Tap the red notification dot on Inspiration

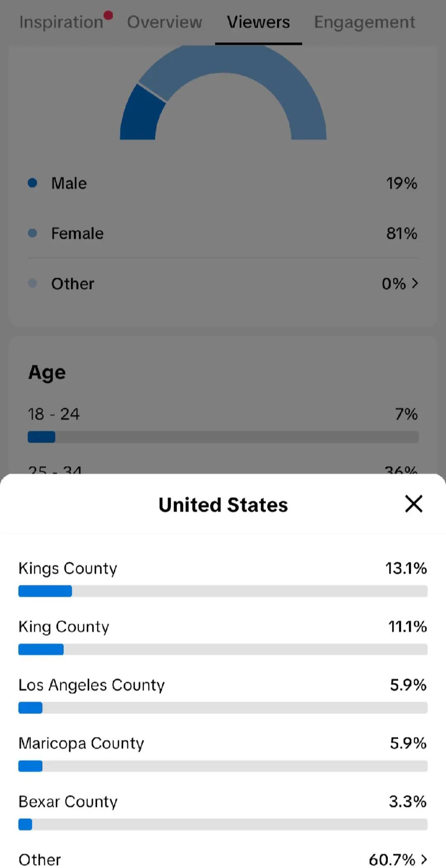[108, 15]
